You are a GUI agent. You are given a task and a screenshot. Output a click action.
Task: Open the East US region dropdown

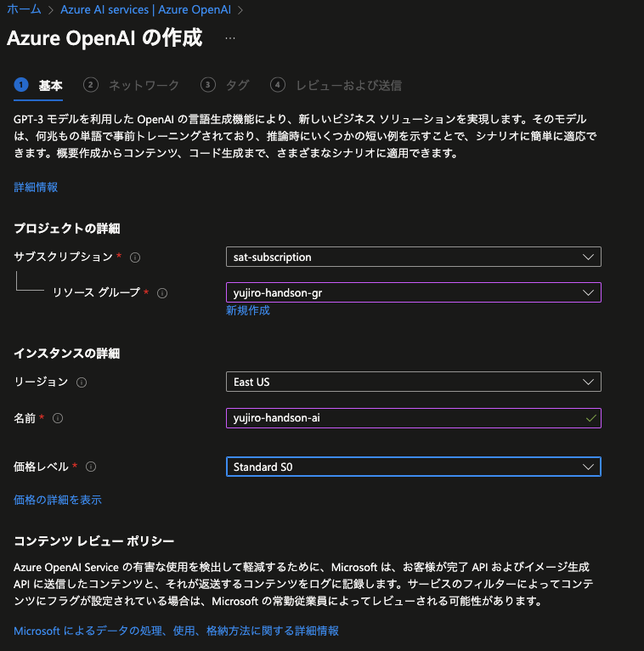coord(413,382)
